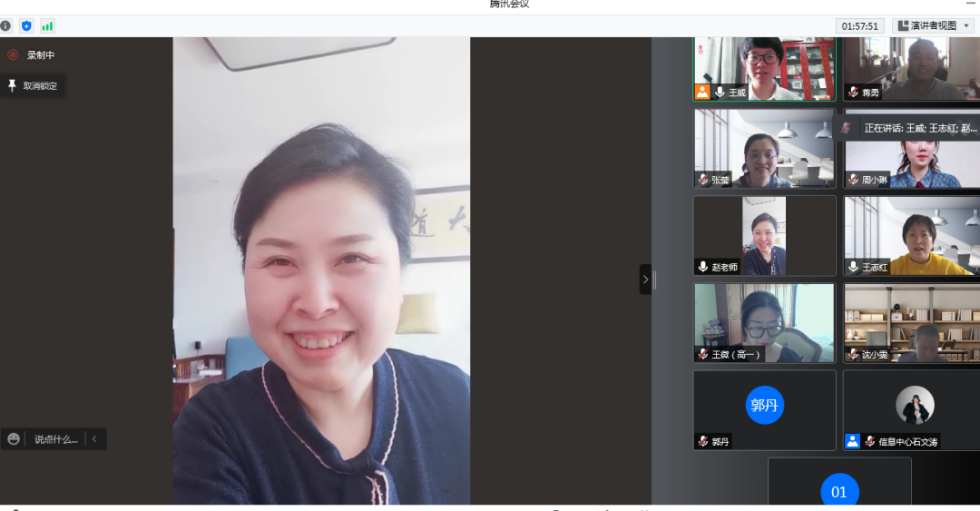Click the muted mic icon in the 正在讲话 banner
Image resolution: width=980 pixels, height=511 pixels.
click(x=846, y=128)
